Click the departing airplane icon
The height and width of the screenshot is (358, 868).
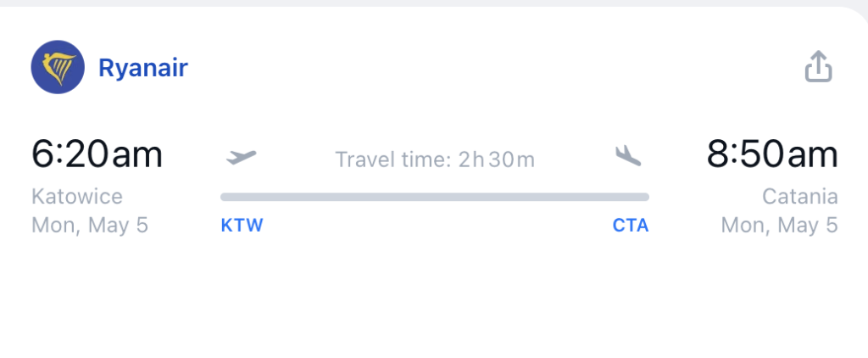coord(242,158)
